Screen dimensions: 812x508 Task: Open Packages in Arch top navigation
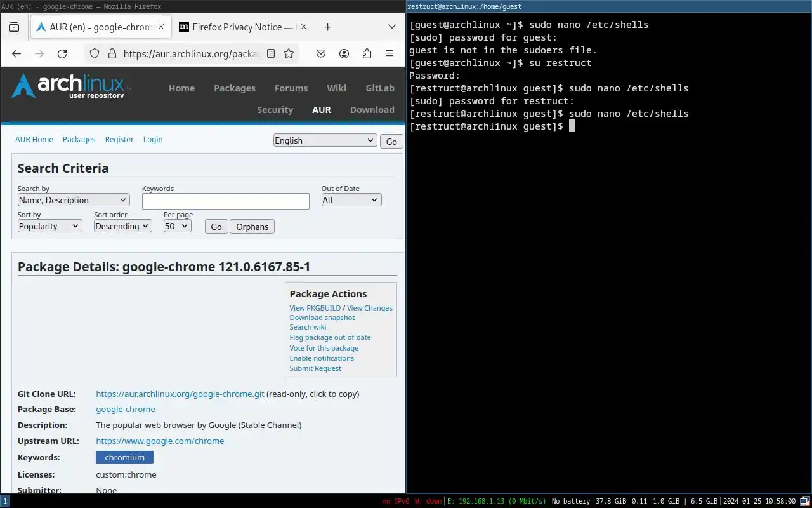235,88
